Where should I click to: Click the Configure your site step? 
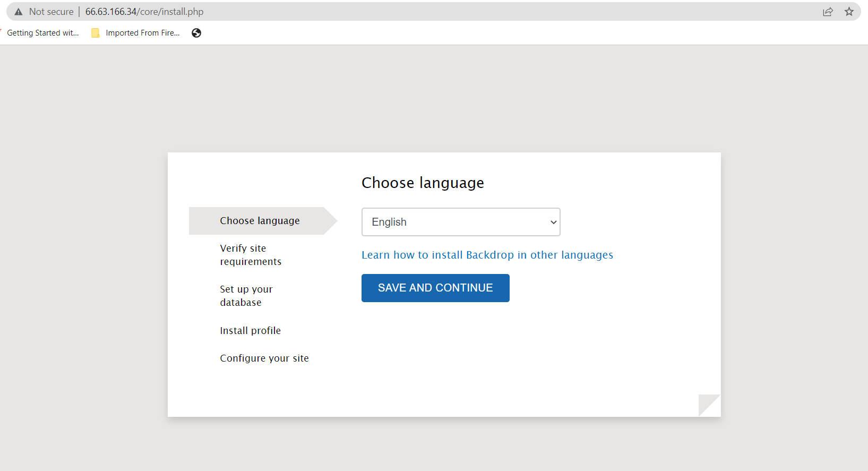coord(264,358)
